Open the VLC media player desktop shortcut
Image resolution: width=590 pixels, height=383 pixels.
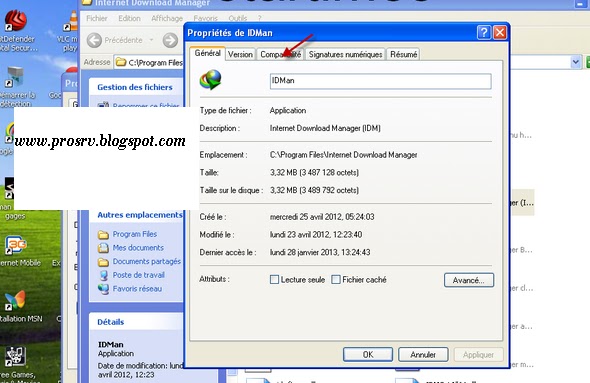click(71, 21)
